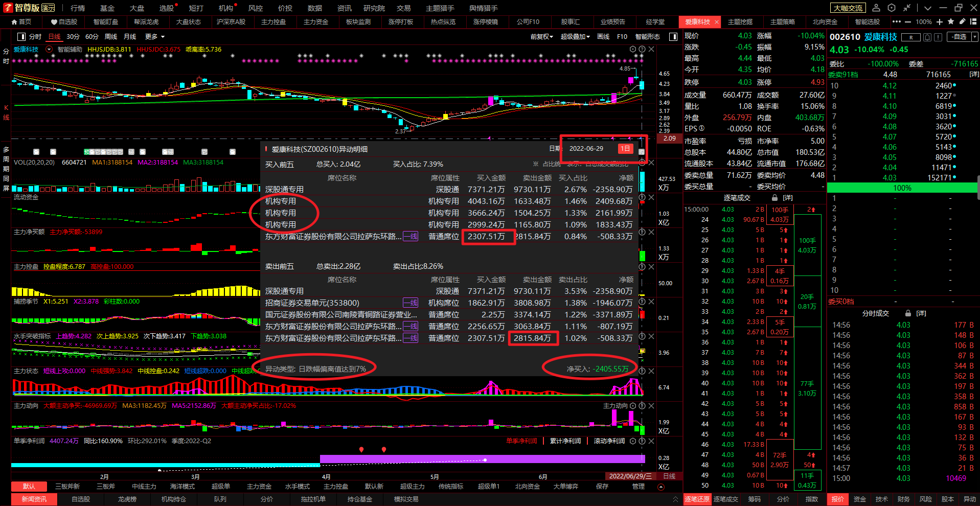The height and width of the screenshot is (506, 980).
Task: Open the three-dots more tabs menu
Action: point(897,21)
